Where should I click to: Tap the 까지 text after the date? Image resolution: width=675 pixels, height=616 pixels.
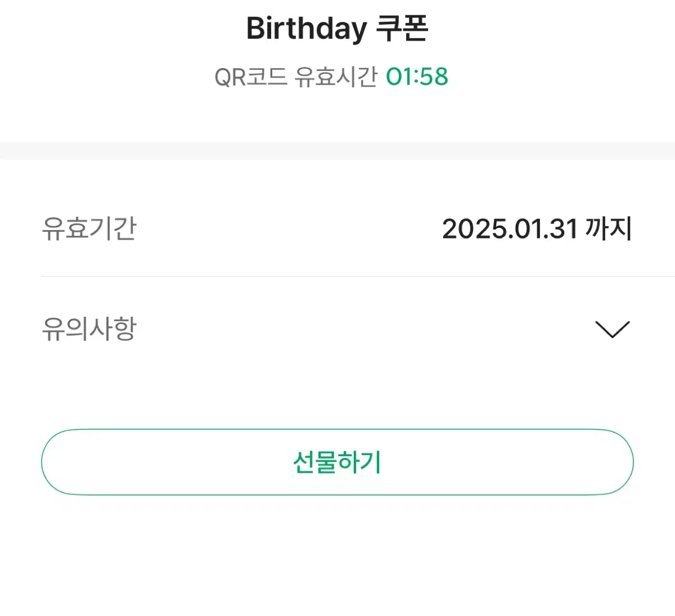[609, 228]
